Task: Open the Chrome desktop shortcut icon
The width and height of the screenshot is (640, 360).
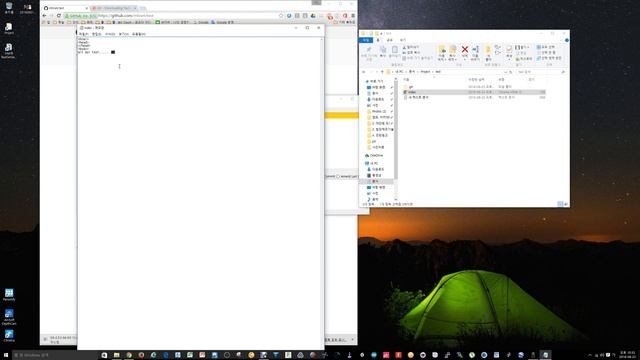Action: [x=9, y=336]
